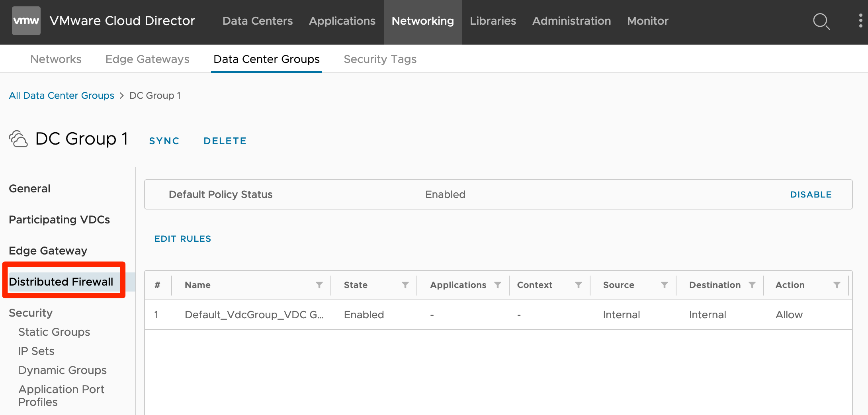Select Distributed Firewall in sidebar
The width and height of the screenshot is (868, 415).
tap(61, 282)
